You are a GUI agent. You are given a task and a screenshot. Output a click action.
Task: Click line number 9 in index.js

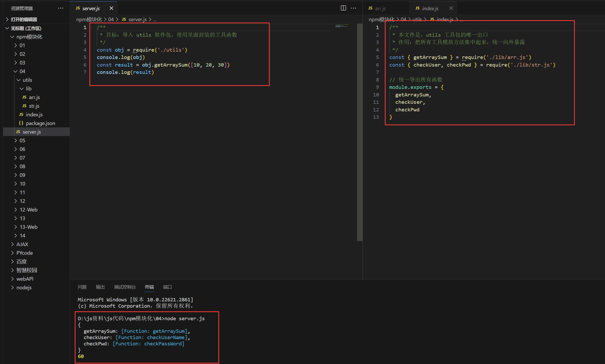click(377, 87)
